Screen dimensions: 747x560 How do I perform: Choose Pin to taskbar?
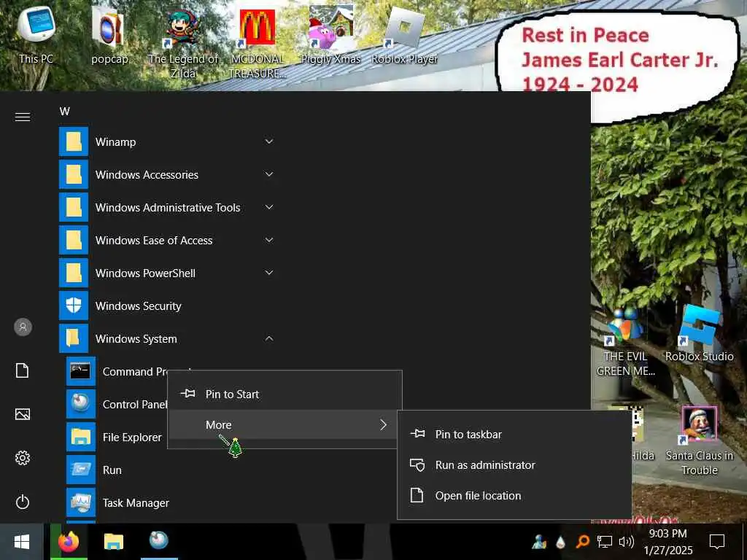[514, 435]
